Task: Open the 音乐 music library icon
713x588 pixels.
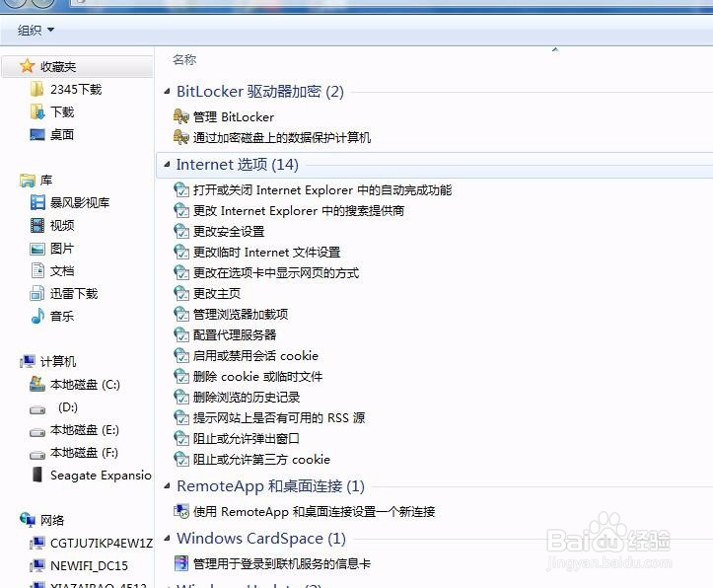Action: (37, 316)
